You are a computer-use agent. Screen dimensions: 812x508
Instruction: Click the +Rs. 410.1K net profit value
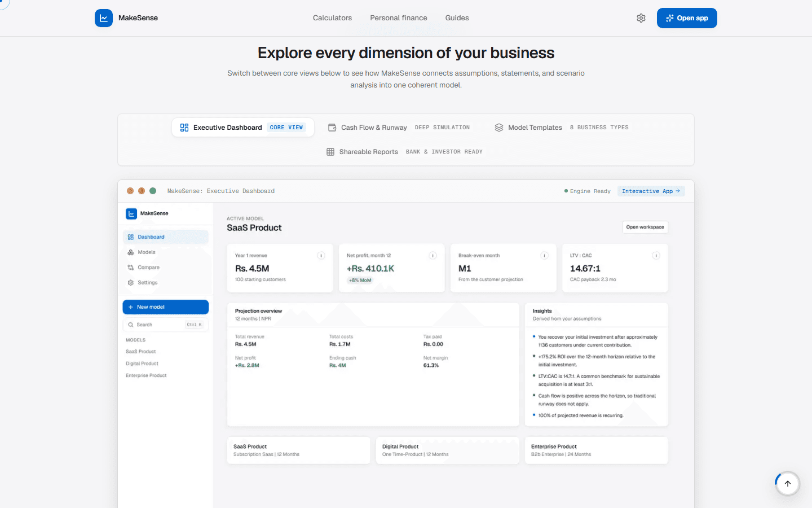click(x=370, y=269)
